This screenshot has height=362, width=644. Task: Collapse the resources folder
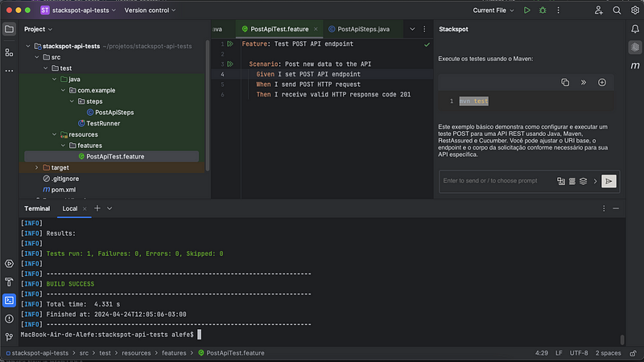coord(55,134)
